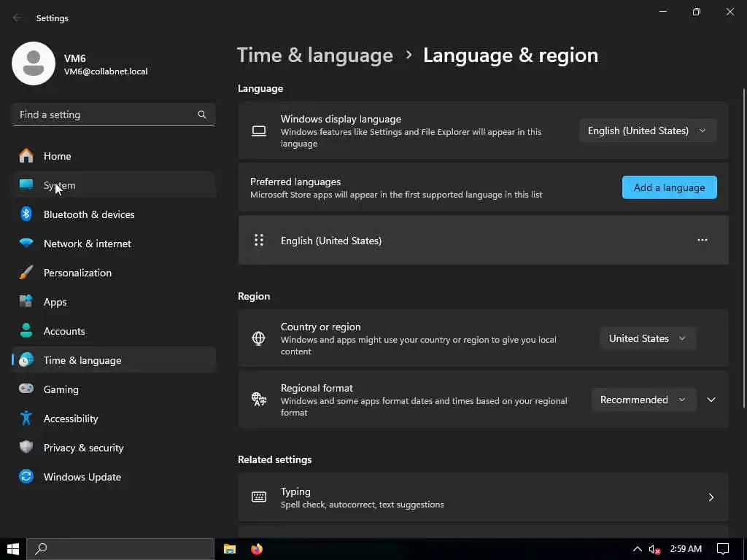Launch Firefox from the taskbar
The image size is (747, 560).
(257, 549)
